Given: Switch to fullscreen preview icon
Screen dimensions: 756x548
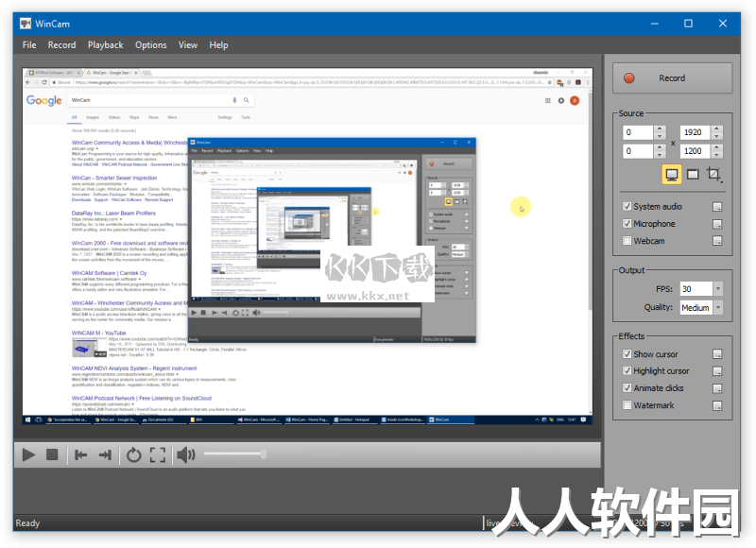Looking at the screenshot, I should [x=158, y=455].
